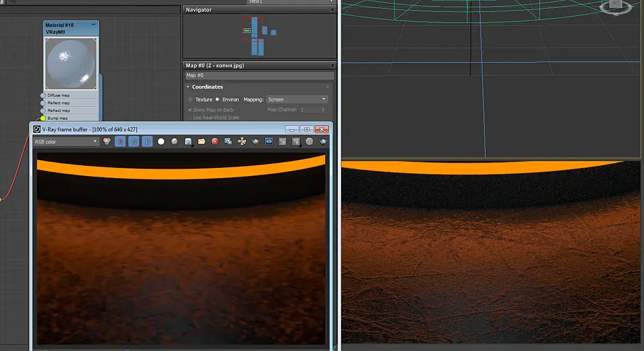This screenshot has width=644, height=351.
Task: Toggle the Use Real-World Scale checkbox
Action: pyautogui.click(x=190, y=118)
